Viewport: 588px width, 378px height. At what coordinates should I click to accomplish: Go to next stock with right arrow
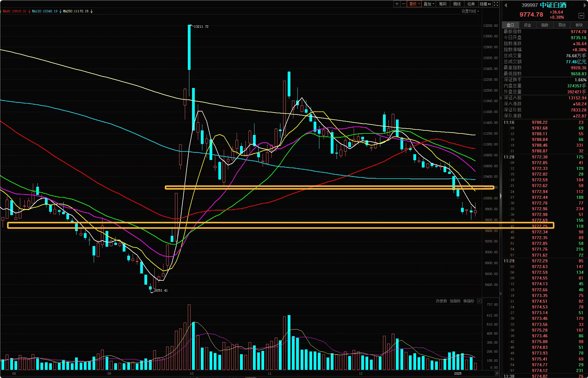585,5
